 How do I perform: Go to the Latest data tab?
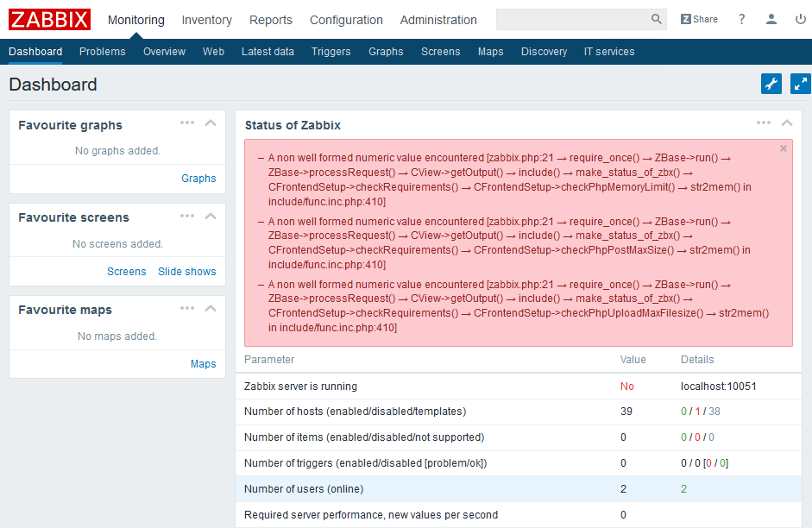pyautogui.click(x=268, y=52)
